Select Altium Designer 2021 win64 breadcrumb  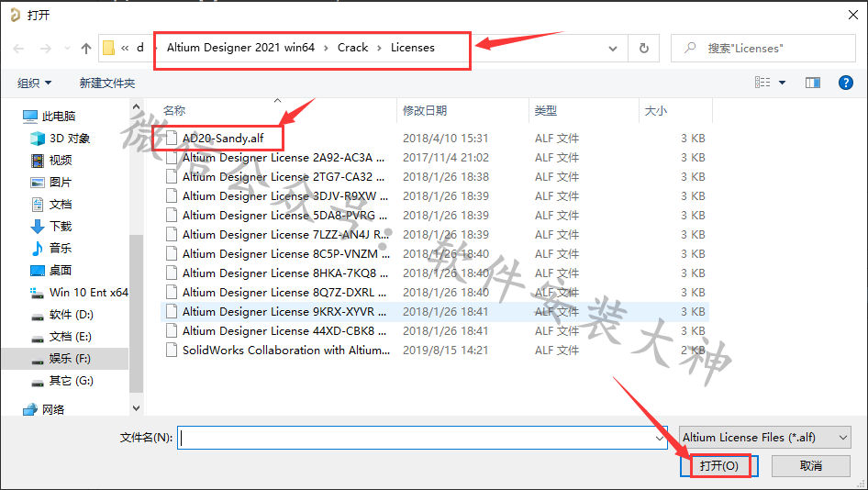240,48
